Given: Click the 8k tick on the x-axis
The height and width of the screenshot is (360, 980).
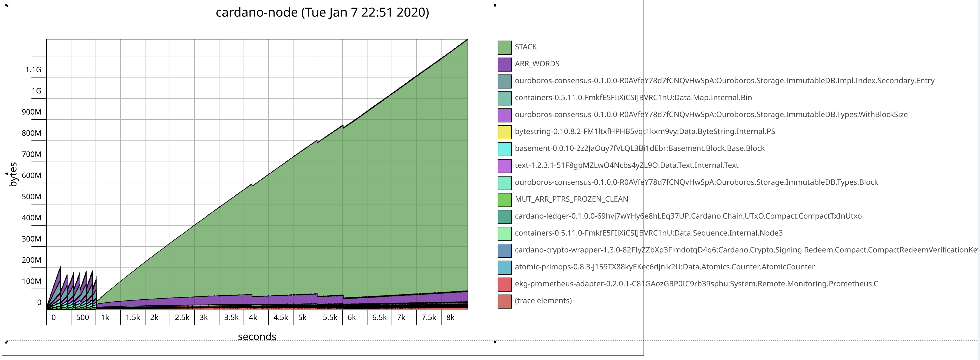Looking at the screenshot, I should click(x=450, y=318).
